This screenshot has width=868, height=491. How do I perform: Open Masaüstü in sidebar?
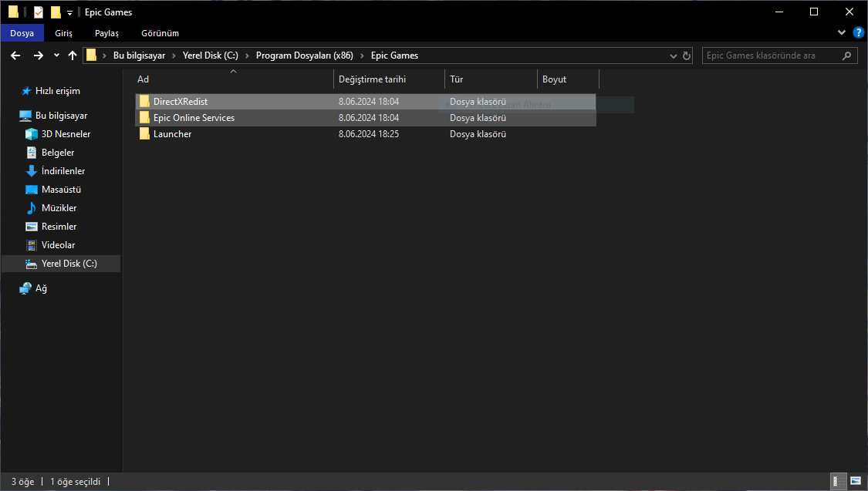click(61, 190)
